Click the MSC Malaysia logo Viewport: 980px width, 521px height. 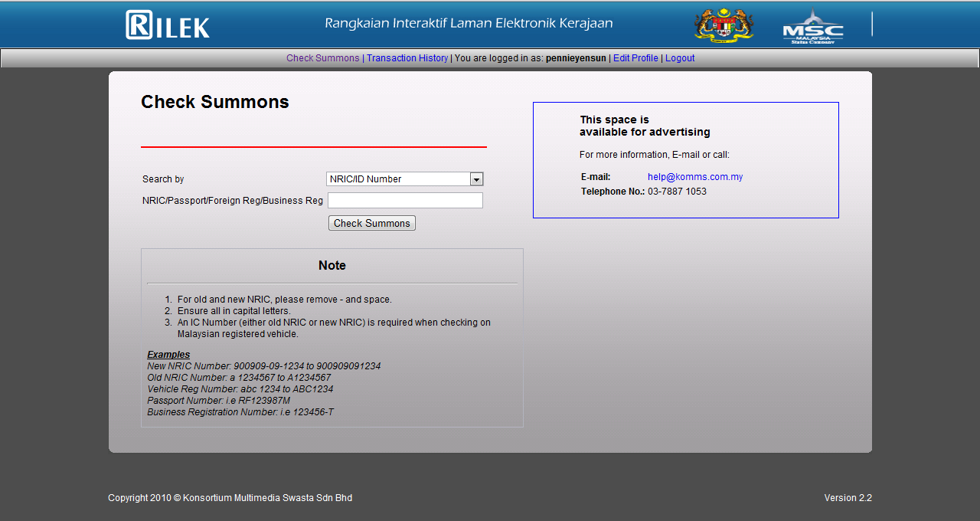(813, 26)
